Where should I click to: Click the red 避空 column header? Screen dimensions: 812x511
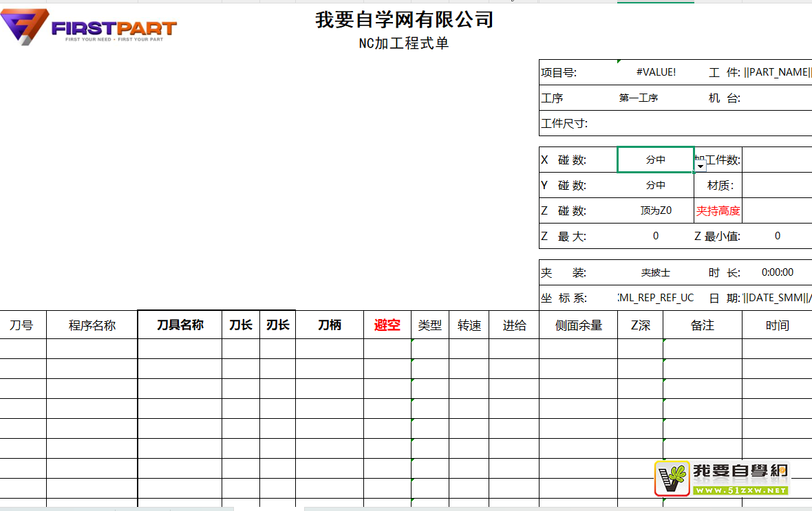click(387, 325)
